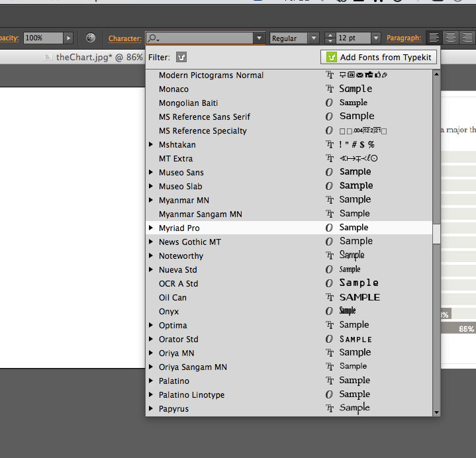The width and height of the screenshot is (476, 458).
Task: Click the font search magnifier icon
Action: tap(154, 38)
